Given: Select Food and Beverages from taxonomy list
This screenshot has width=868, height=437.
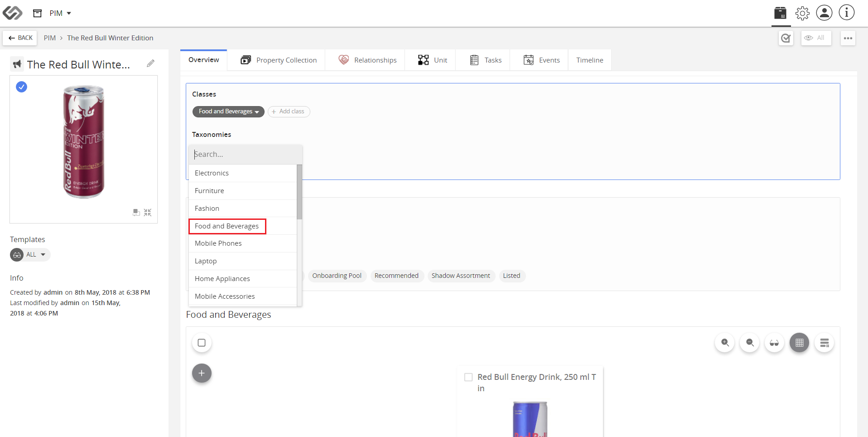Looking at the screenshot, I should tap(243, 226).
